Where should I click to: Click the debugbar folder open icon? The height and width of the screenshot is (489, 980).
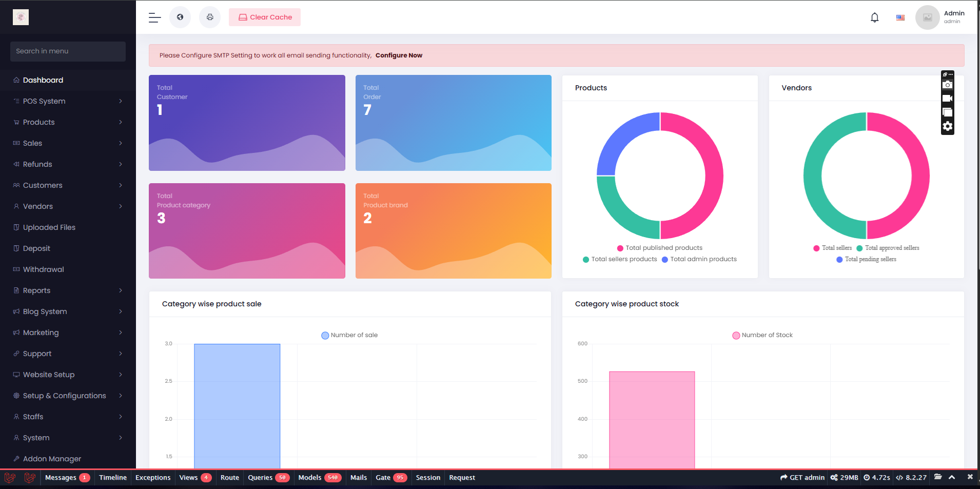(938, 477)
